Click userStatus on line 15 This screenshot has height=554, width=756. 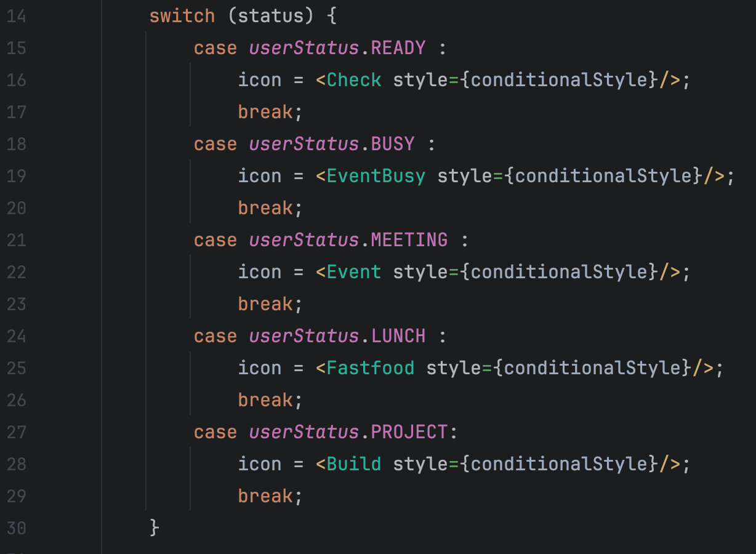304,47
